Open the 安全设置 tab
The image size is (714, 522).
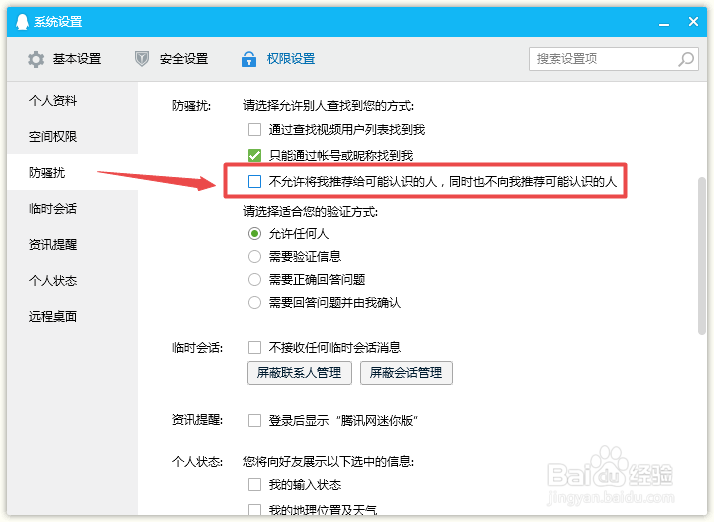point(172,59)
